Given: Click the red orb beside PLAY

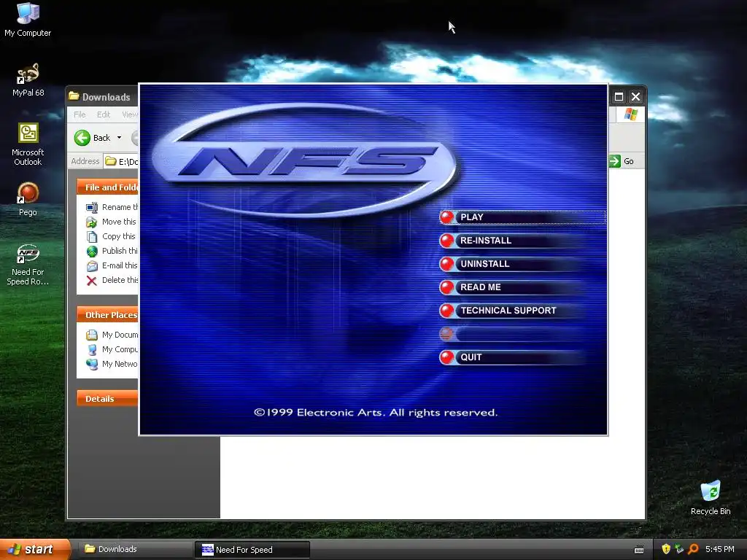Looking at the screenshot, I should click(447, 217).
